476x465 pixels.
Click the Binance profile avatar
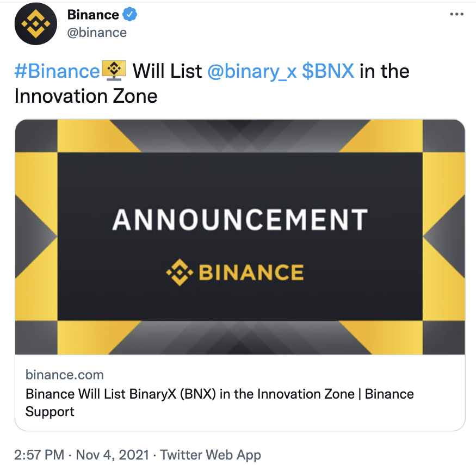click(36, 23)
